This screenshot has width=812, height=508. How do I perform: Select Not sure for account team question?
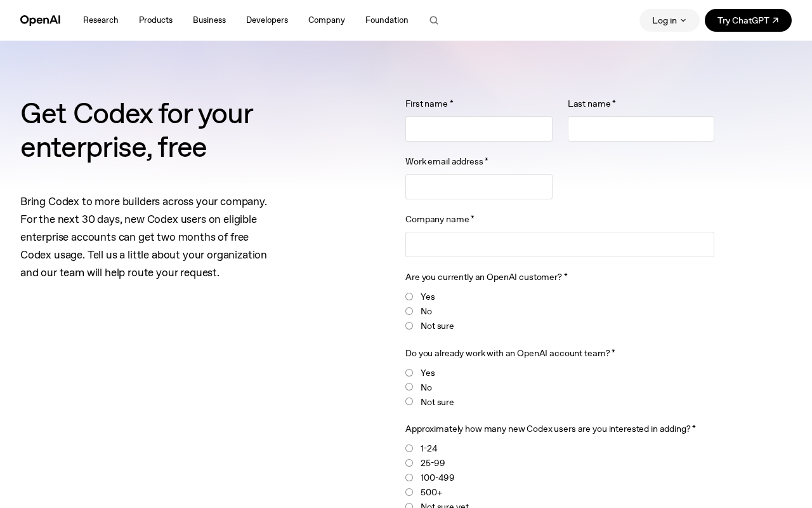click(409, 401)
